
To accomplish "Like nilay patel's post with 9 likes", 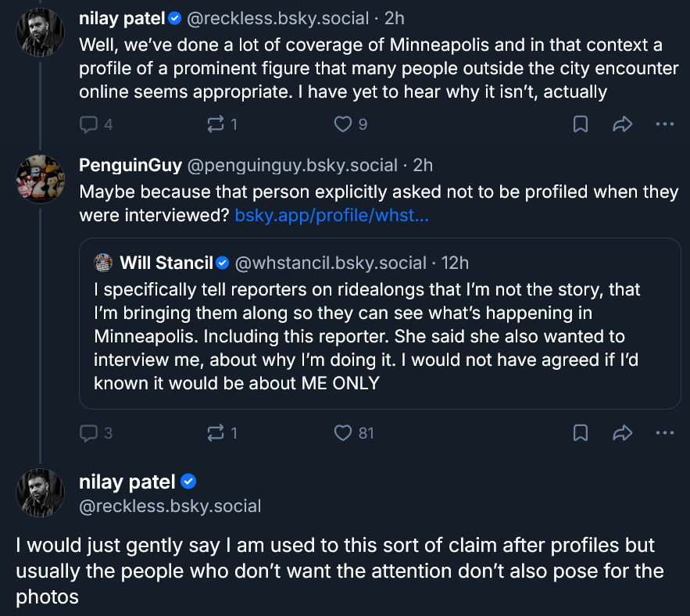I will (x=343, y=124).
